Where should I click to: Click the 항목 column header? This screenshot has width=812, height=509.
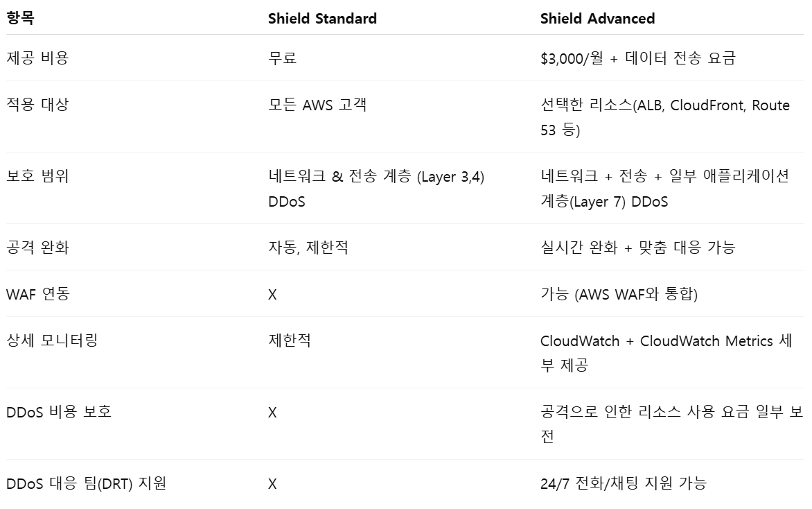(x=20, y=19)
